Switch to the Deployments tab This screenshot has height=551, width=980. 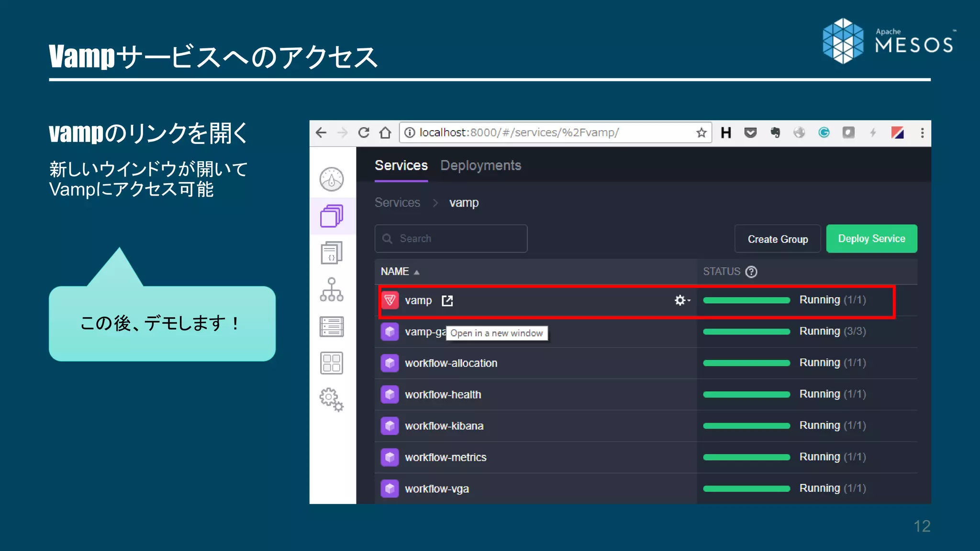pos(480,165)
